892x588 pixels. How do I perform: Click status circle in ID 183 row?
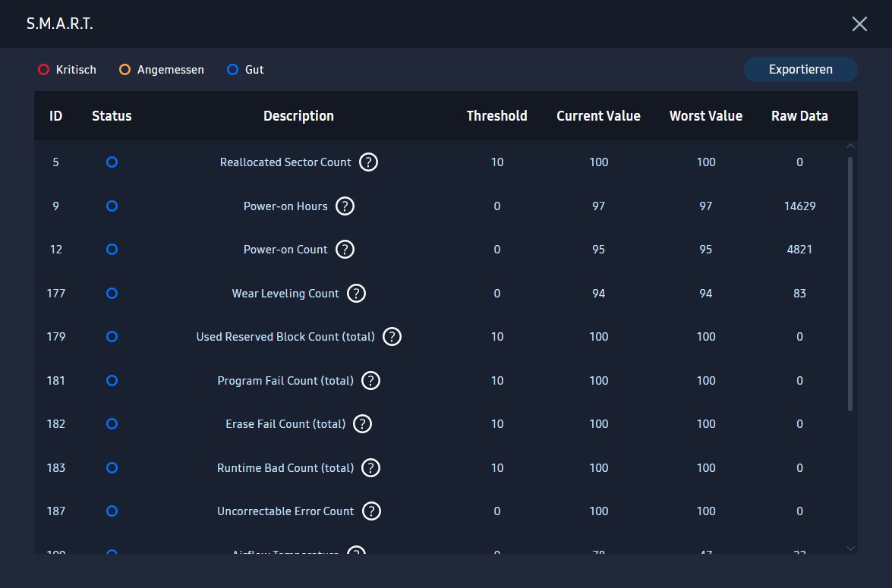(112, 468)
